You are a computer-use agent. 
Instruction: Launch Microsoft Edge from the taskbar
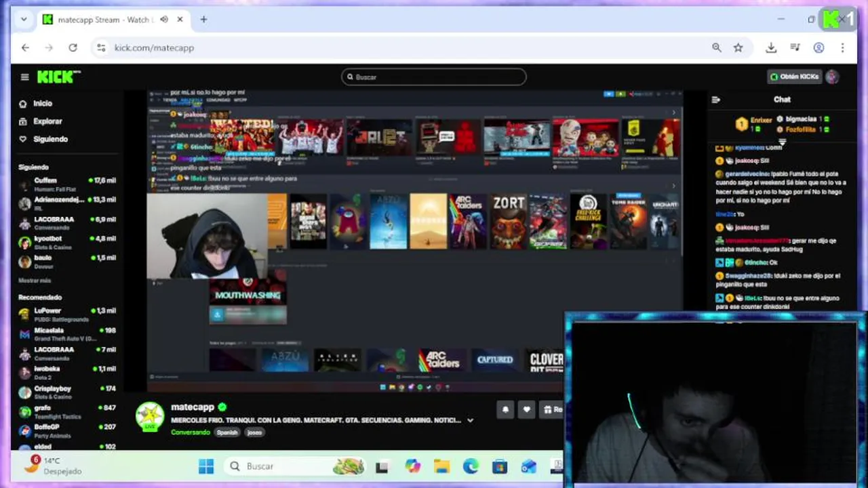471,466
